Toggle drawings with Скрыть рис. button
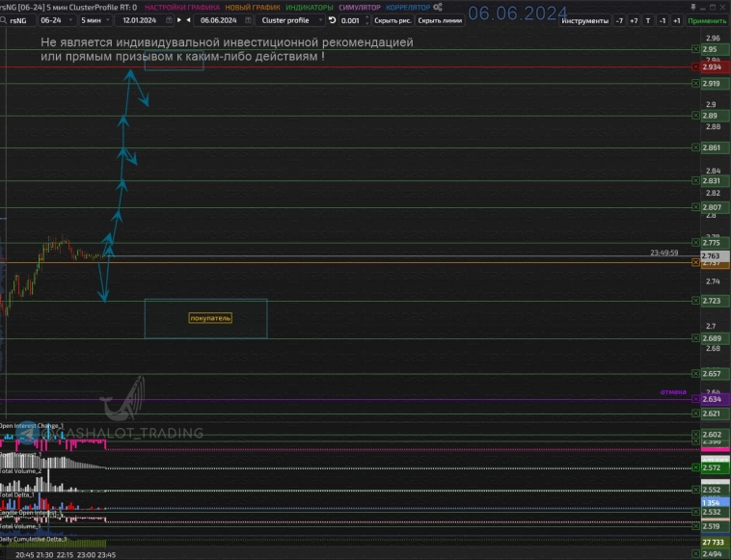Image resolution: width=731 pixels, height=560 pixels. (x=392, y=20)
